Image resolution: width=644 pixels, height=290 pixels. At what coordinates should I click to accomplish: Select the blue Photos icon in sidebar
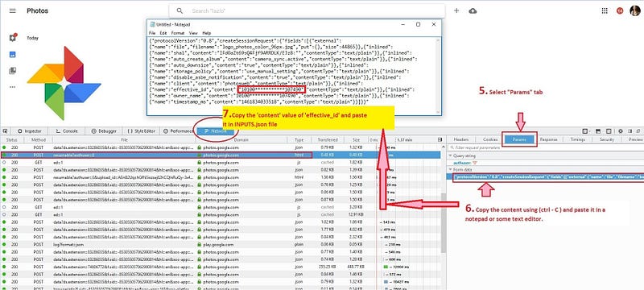point(12,54)
